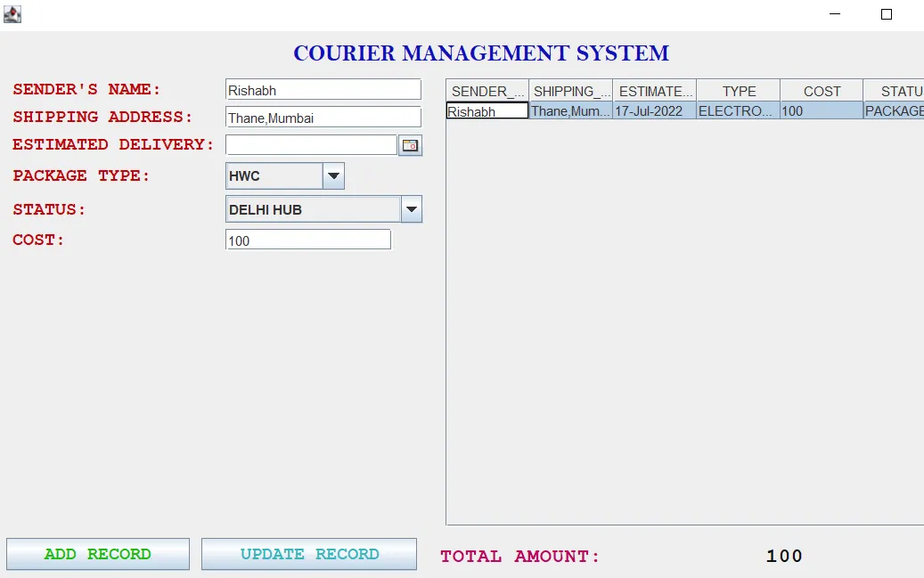Select the Thane,Mum cell in the table row

coord(571,111)
